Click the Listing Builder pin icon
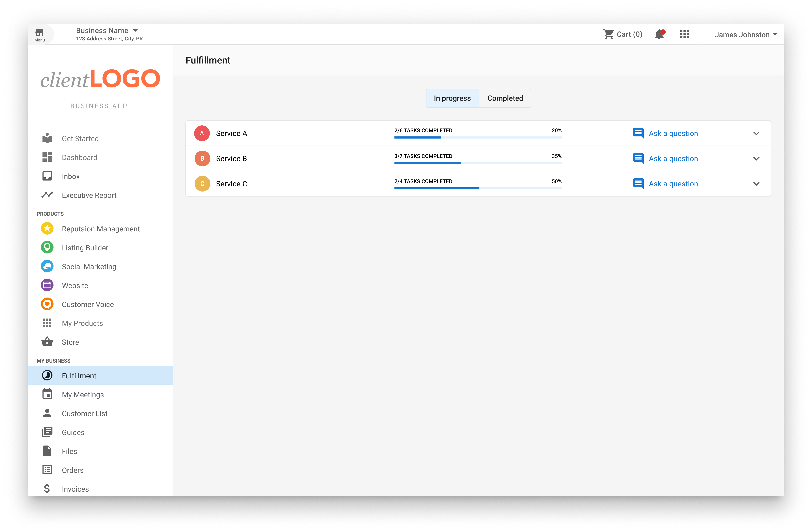The height and width of the screenshot is (530, 812). click(x=47, y=248)
